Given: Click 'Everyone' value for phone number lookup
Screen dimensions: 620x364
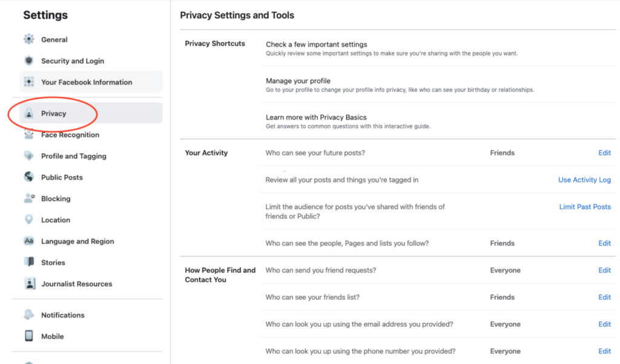Looking at the screenshot, I should (x=505, y=351).
